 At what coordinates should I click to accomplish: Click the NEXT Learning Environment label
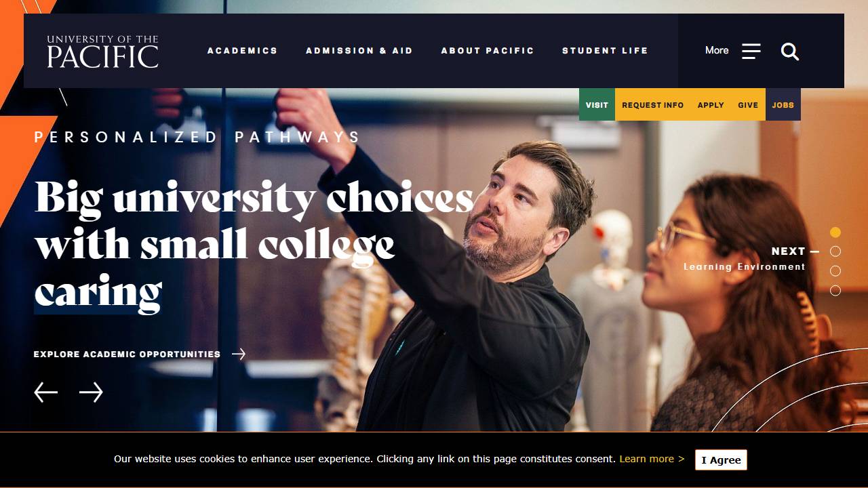point(745,258)
